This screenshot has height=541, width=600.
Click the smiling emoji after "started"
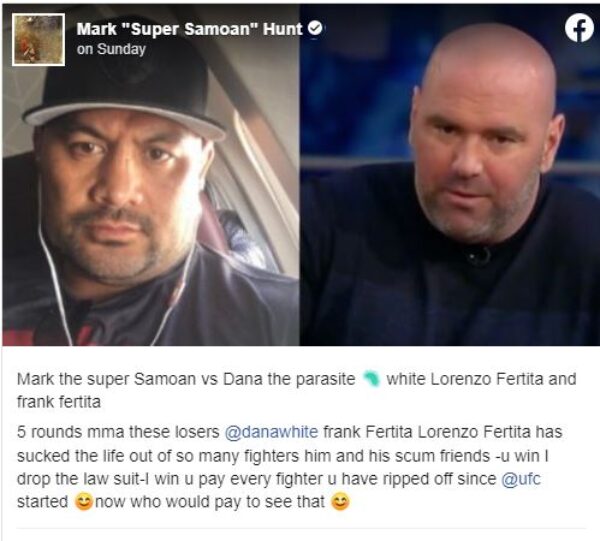tap(84, 502)
